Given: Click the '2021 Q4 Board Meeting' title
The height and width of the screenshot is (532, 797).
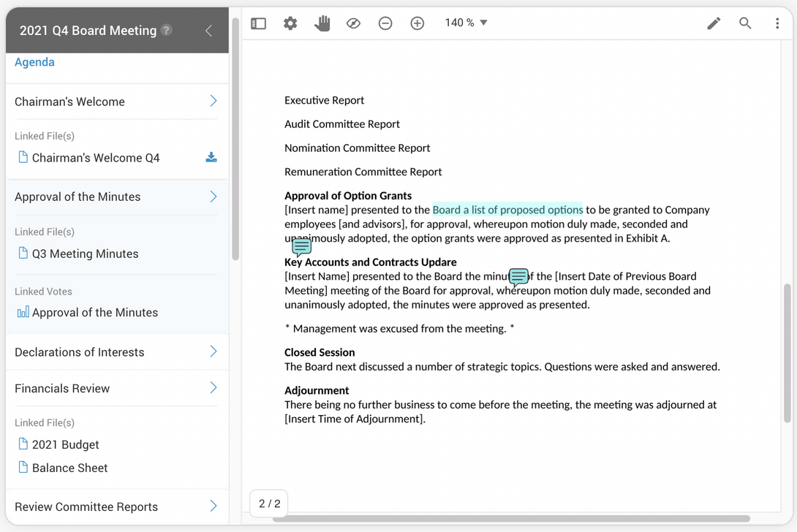Looking at the screenshot, I should 88,31.
